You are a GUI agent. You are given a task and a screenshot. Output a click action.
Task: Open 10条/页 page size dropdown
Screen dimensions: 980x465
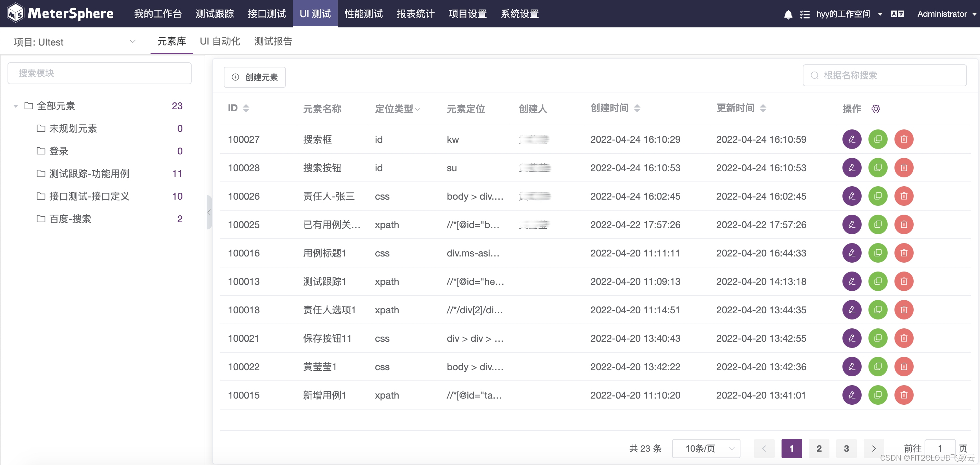[706, 448]
